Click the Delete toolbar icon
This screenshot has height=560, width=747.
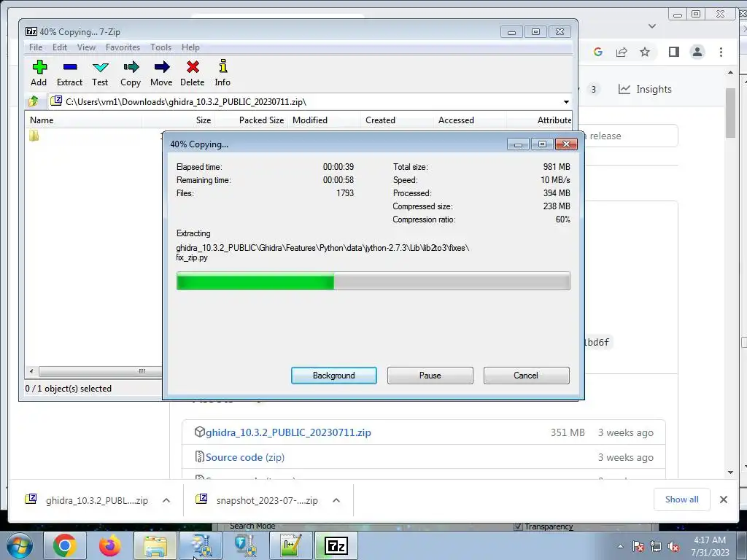pos(193,74)
